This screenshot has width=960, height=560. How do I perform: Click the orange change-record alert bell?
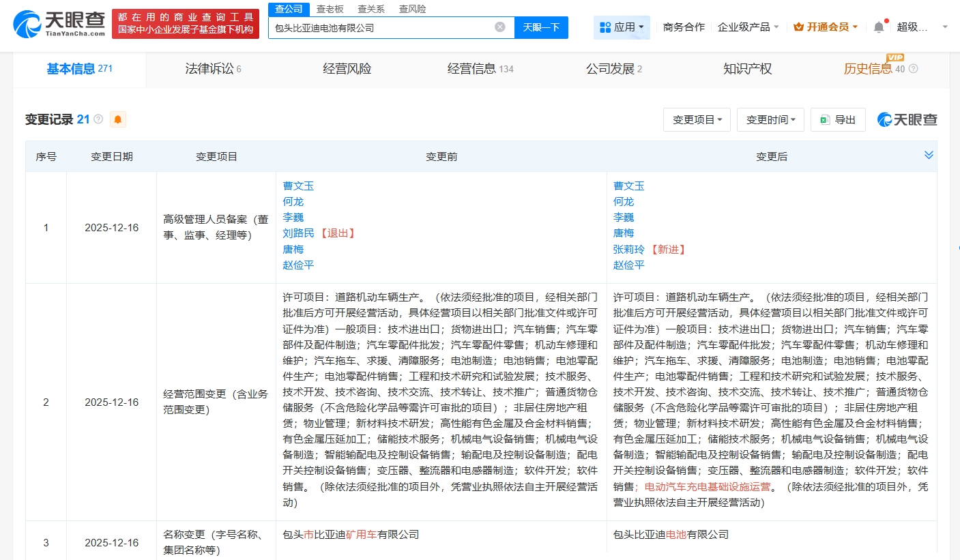click(x=118, y=119)
